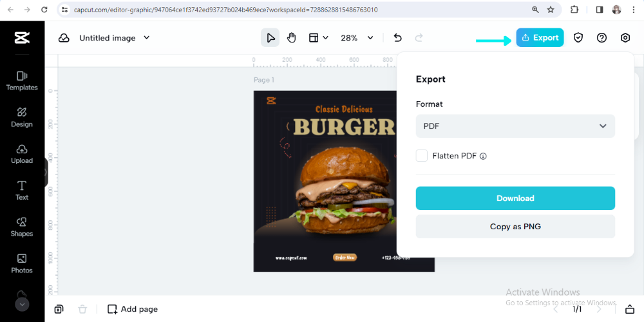The height and width of the screenshot is (322, 644).
Task: Enable the Flatten PDF checkbox
Action: coord(422,156)
